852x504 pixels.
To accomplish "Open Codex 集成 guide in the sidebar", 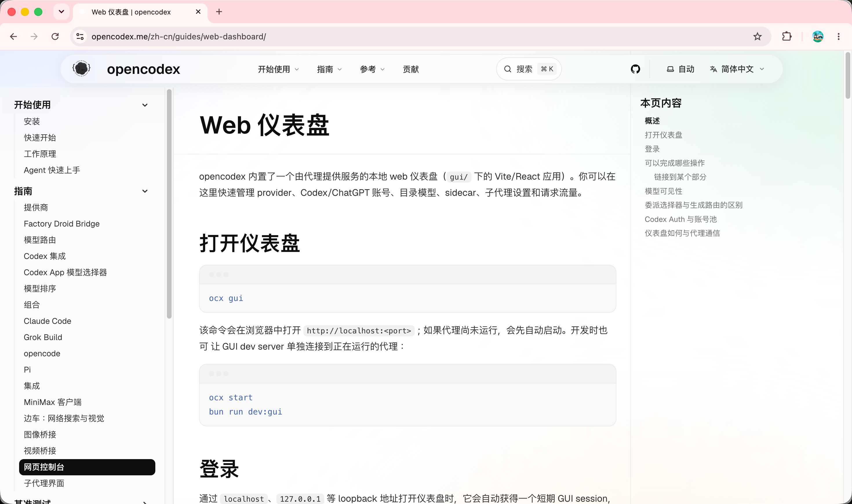I will click(x=45, y=256).
